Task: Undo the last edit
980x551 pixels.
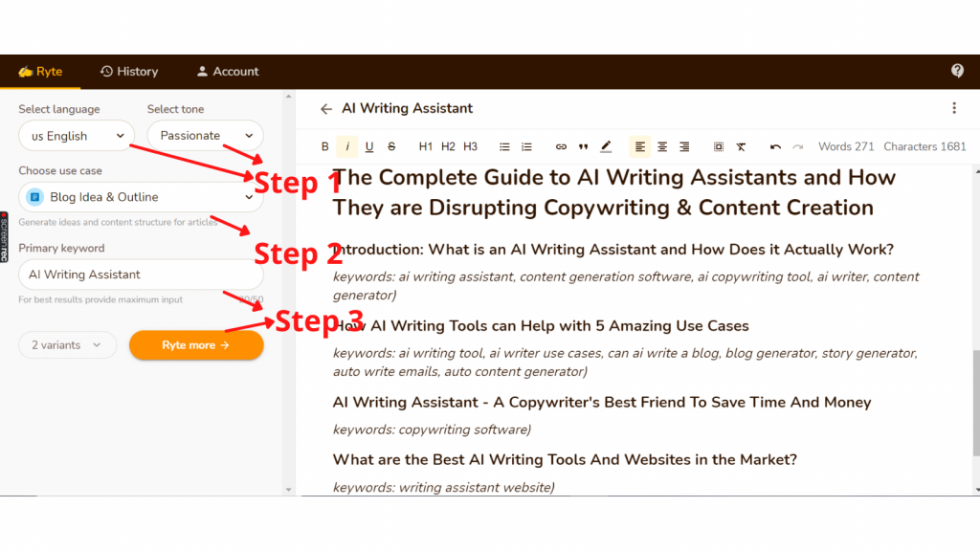Action: coord(775,146)
